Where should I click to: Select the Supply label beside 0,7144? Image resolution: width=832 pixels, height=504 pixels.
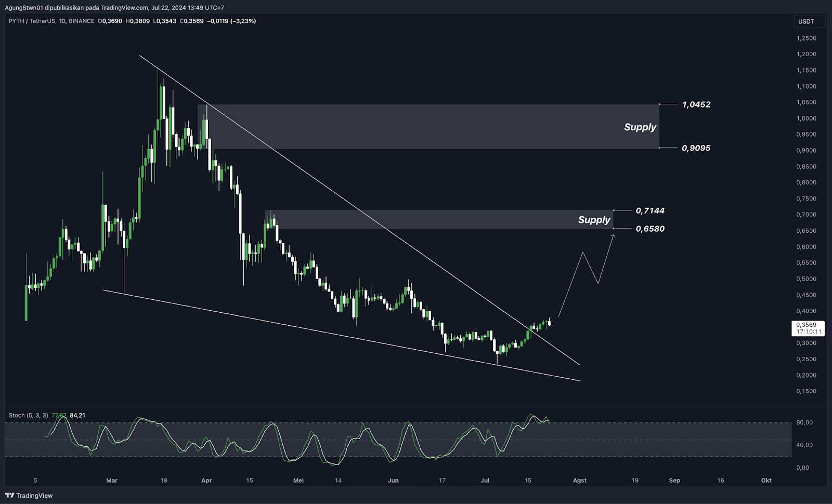594,220
